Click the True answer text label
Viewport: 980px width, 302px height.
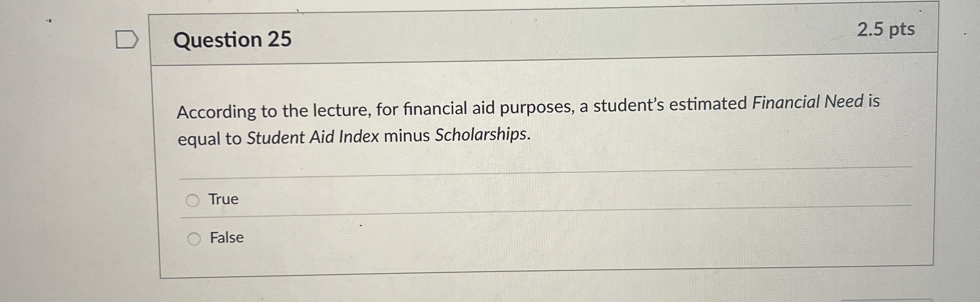tap(223, 199)
